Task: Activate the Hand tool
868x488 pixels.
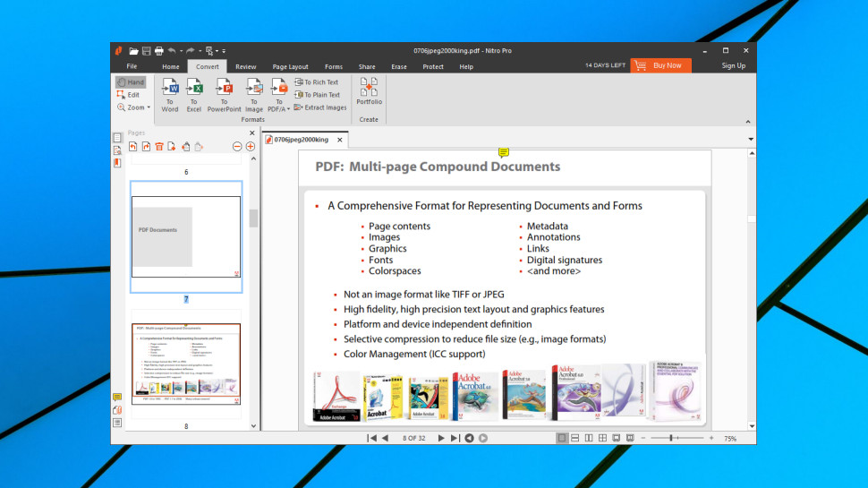Action: coord(132,82)
